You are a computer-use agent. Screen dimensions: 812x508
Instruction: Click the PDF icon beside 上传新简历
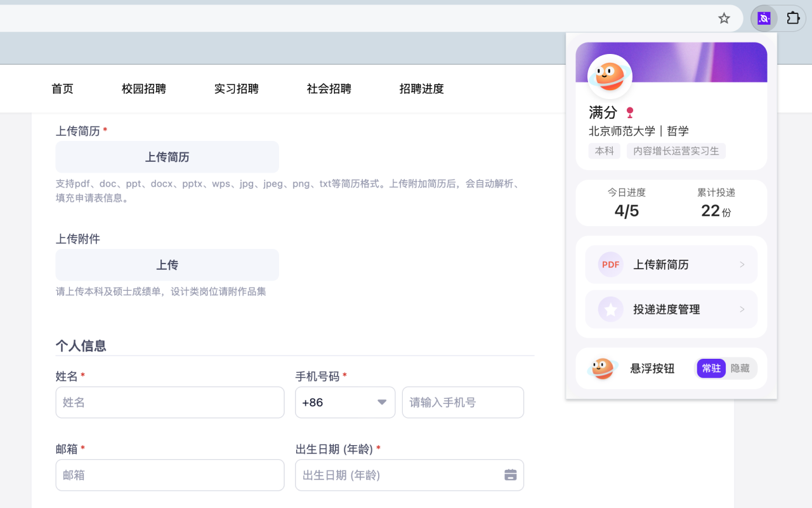pyautogui.click(x=610, y=264)
